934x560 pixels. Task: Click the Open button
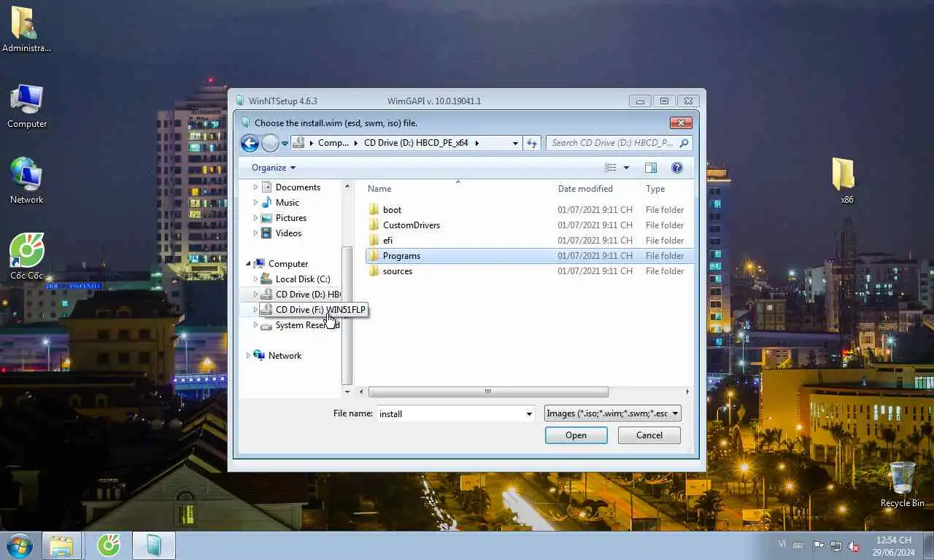pyautogui.click(x=576, y=435)
